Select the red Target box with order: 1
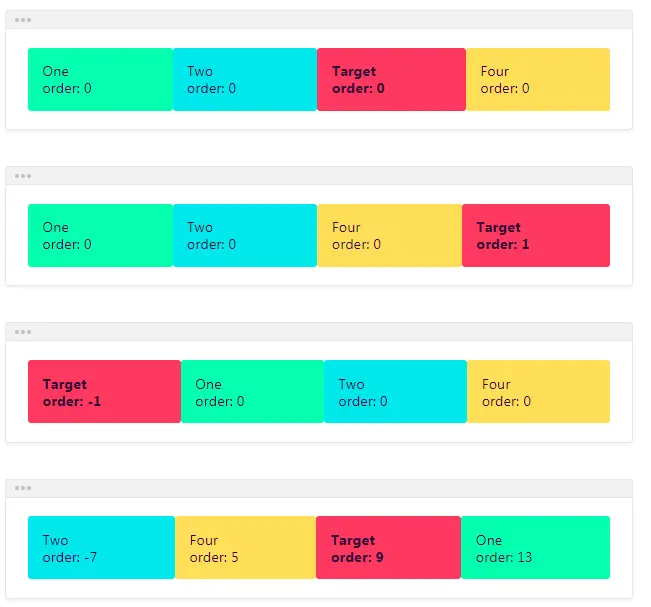This screenshot has width=651, height=607. pyautogui.click(x=536, y=235)
